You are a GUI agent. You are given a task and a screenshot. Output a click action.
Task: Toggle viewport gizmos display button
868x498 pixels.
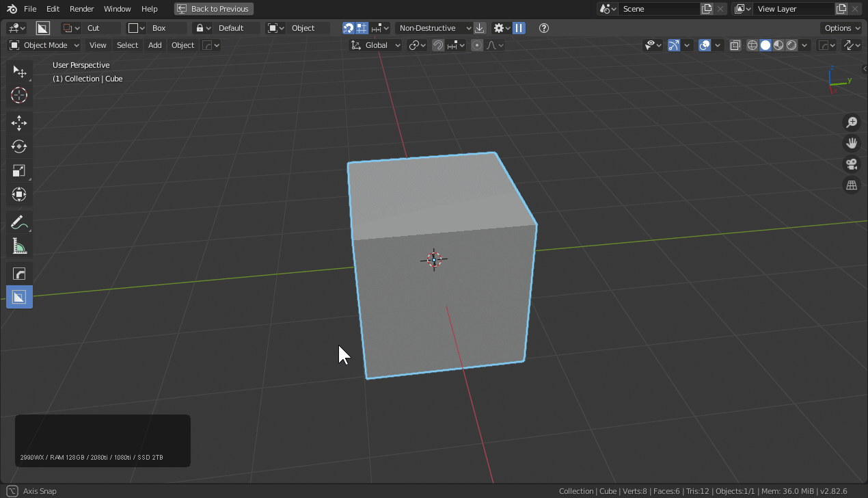[674, 45]
